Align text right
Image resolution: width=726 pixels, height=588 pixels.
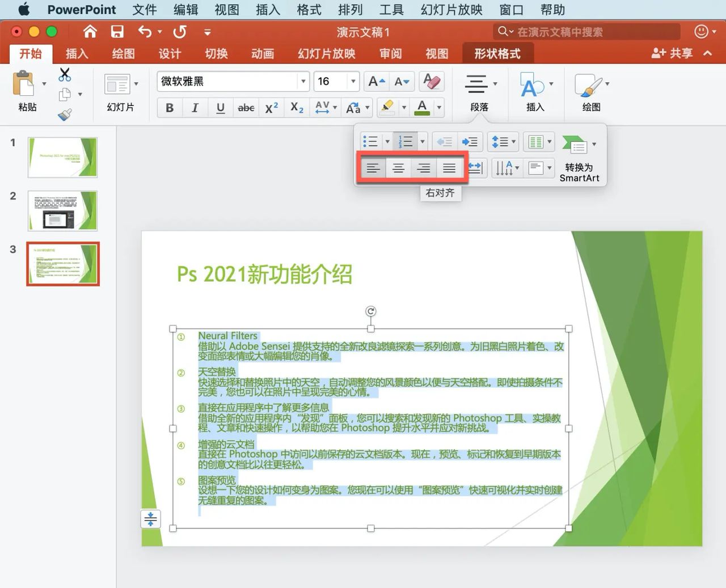424,168
